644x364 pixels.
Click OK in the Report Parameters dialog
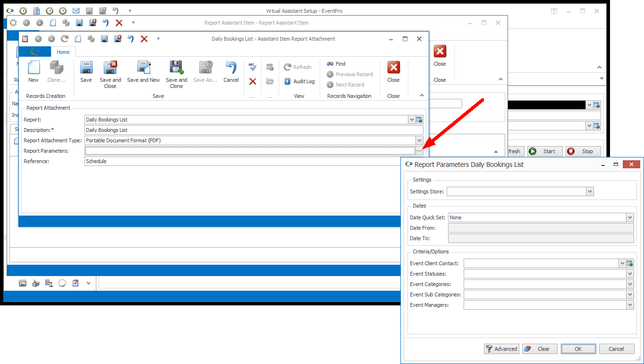click(578, 349)
